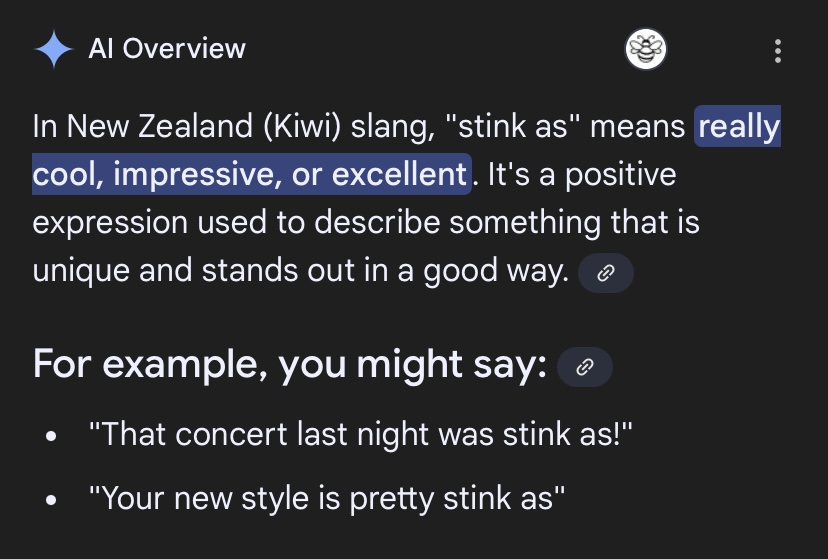Open the three-dot more options menu
The image size is (828, 559).
(777, 51)
